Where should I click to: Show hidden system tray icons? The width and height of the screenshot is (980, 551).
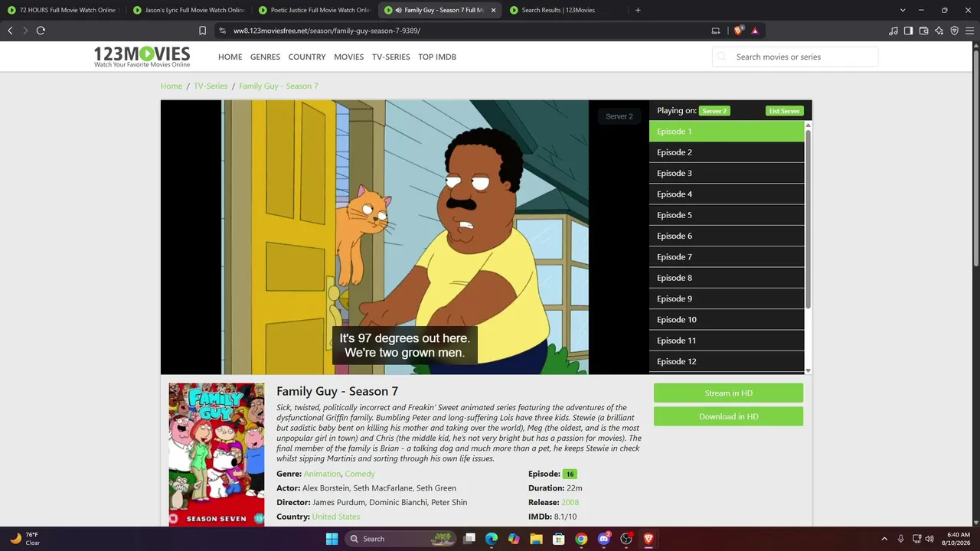click(884, 539)
